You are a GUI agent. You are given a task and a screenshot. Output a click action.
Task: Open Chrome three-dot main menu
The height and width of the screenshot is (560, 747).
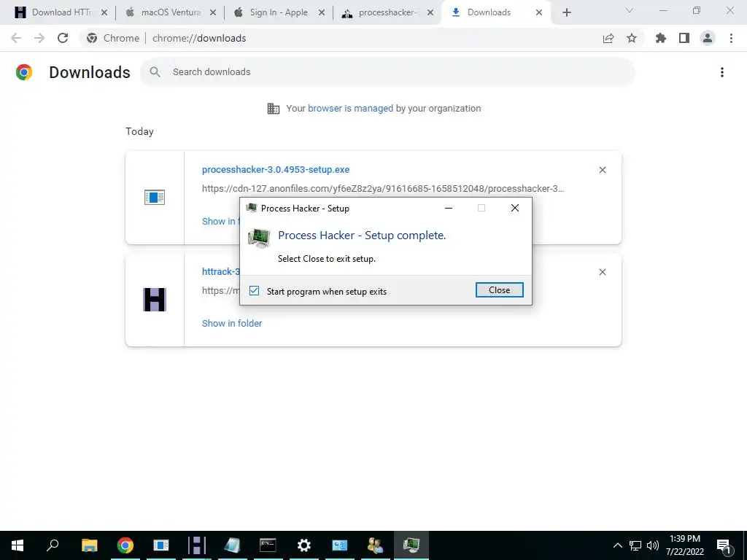tap(731, 38)
